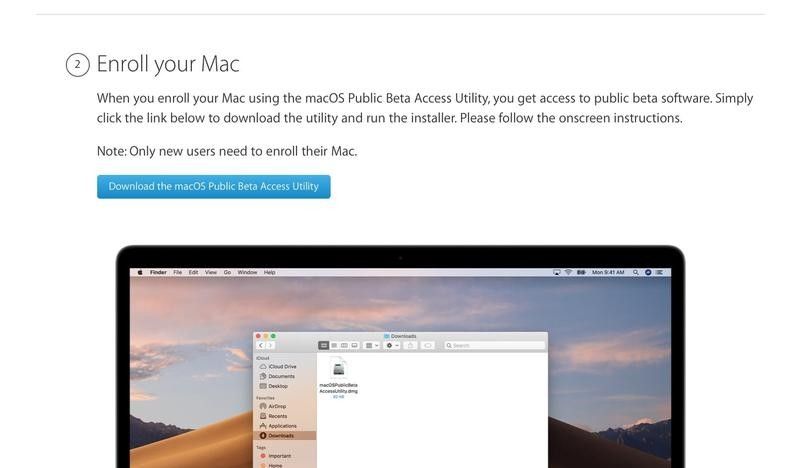The image size is (800, 468).
Task: Go back with the Finder back arrow
Action: [261, 346]
